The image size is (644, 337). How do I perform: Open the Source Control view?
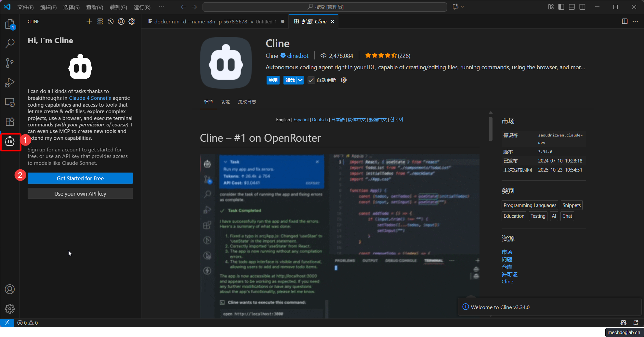10,63
